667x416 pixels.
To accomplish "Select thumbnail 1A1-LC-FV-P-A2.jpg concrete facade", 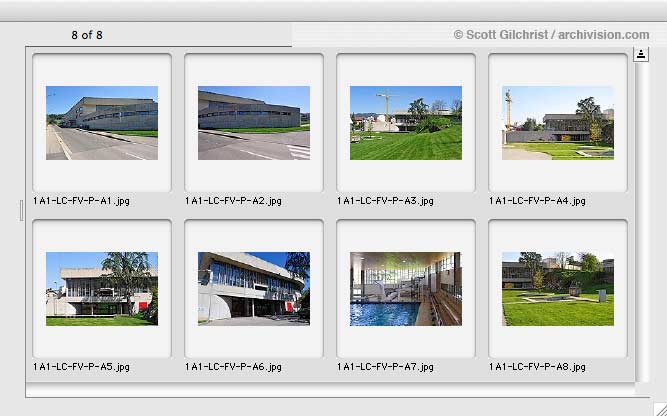I will pos(254,123).
